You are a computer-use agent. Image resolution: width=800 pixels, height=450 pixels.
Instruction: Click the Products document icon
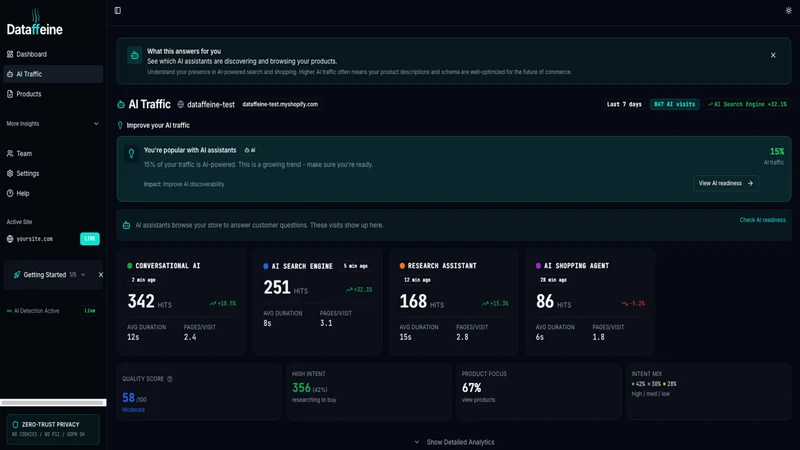[10, 94]
